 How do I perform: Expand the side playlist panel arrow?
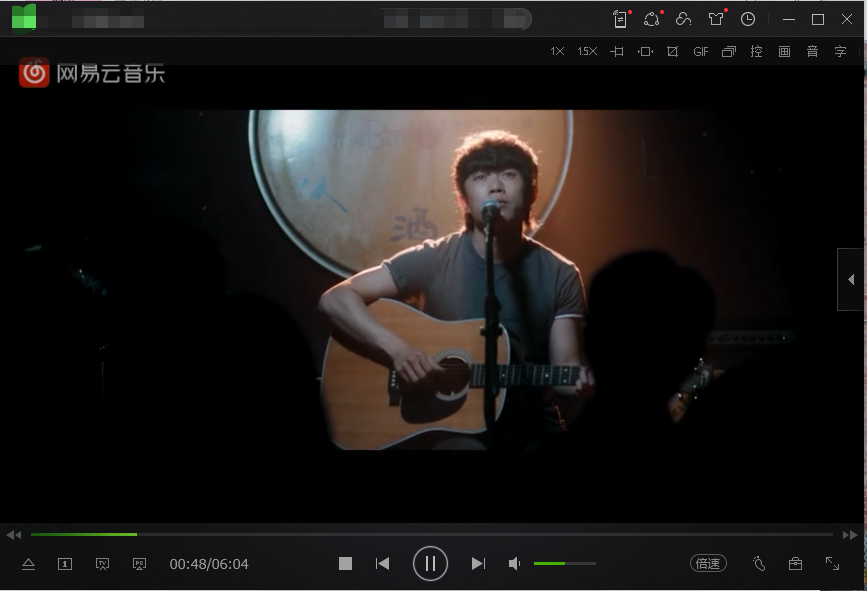coord(851,280)
